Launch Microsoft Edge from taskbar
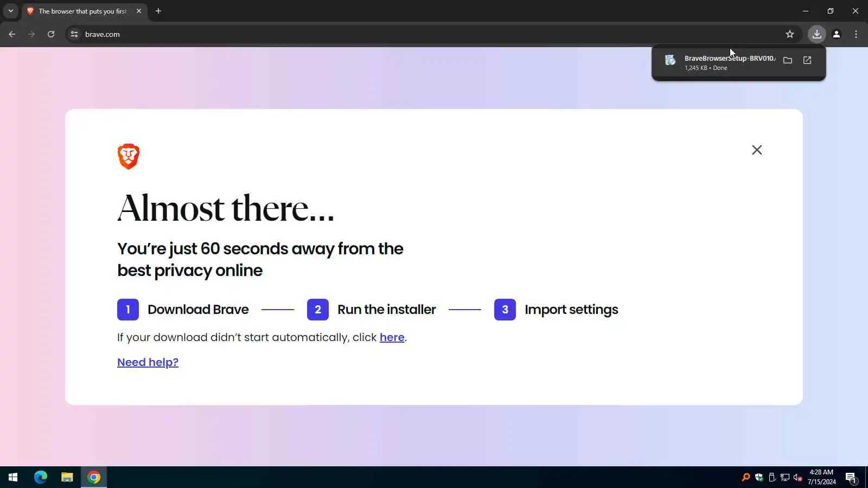The image size is (868, 488). tap(41, 477)
